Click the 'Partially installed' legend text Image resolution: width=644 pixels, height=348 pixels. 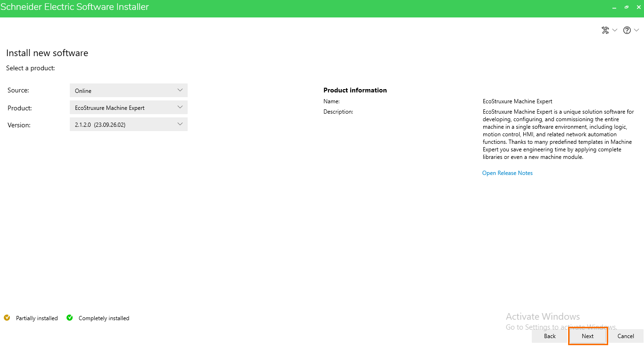(37, 318)
